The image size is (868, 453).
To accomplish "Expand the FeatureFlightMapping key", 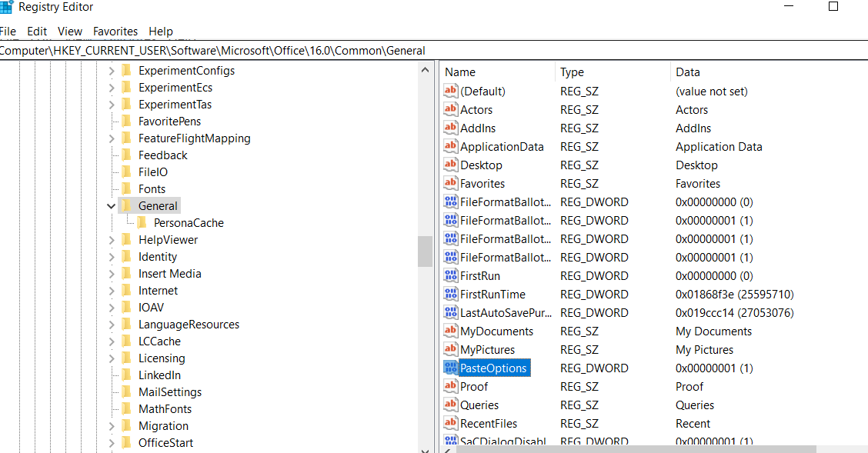I will [112, 138].
